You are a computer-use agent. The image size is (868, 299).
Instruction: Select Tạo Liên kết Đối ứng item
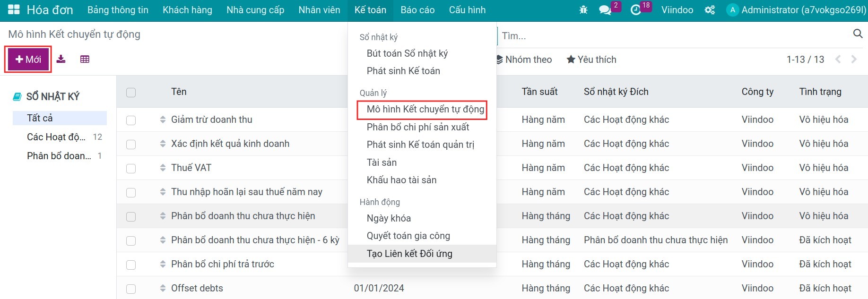422,254
